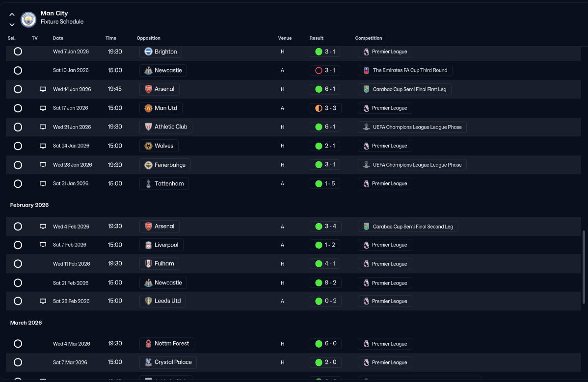Click the Brighton club crest icon
588x382 pixels.
coord(149,51)
